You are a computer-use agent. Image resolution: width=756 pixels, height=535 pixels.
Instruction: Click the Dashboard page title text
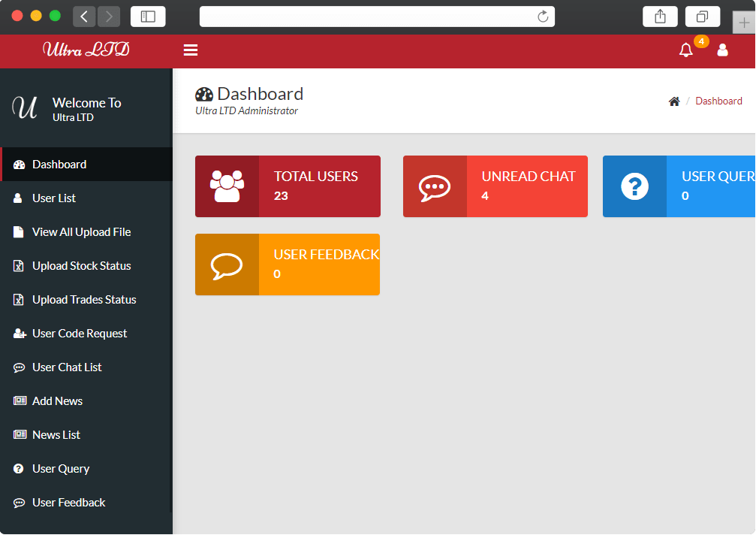coord(261,94)
